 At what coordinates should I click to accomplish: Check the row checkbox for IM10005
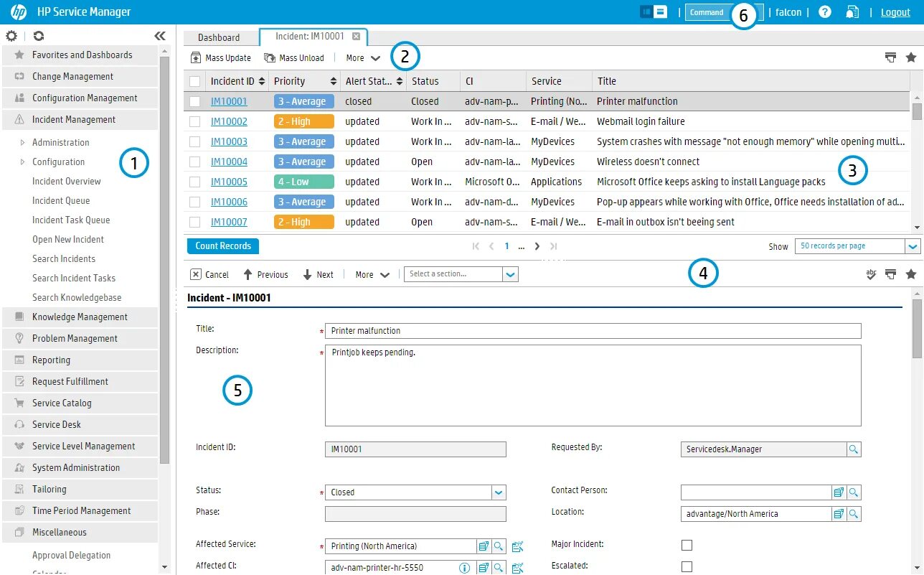point(195,182)
